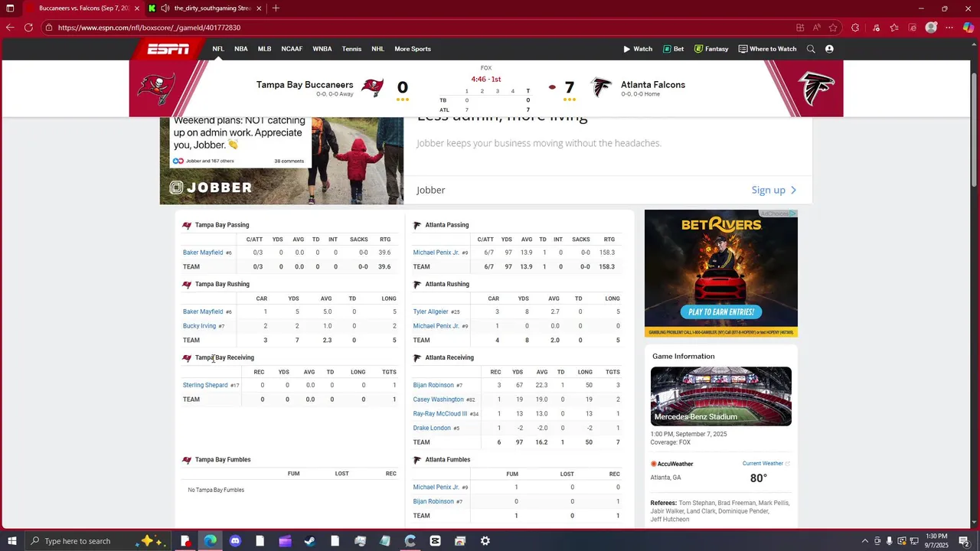Open Tennis menu in ESPN nav
Viewport: 980px width, 551px height.
coord(351,49)
